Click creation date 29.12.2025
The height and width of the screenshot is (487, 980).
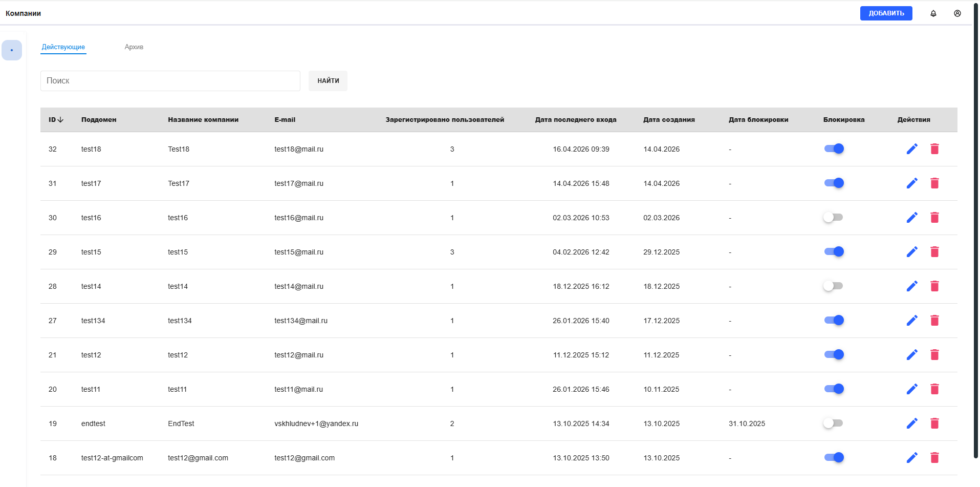[x=662, y=252]
